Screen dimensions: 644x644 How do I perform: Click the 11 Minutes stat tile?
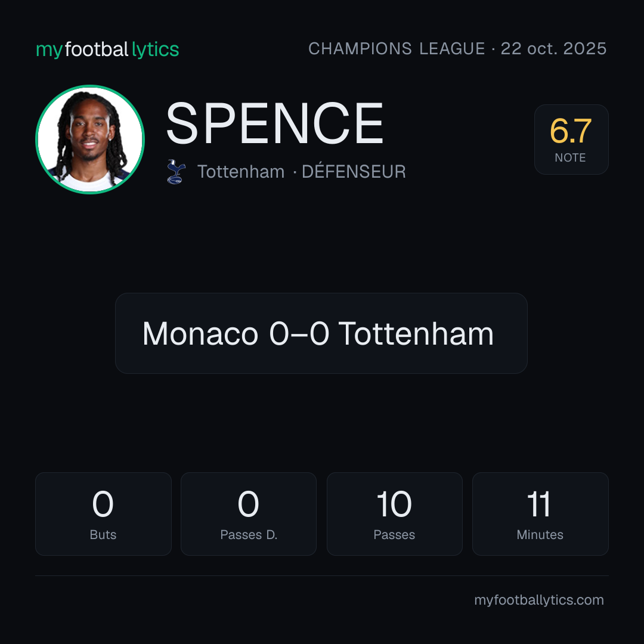(540, 514)
